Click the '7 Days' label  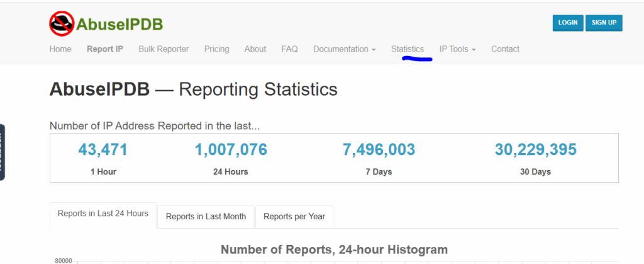[x=379, y=172]
